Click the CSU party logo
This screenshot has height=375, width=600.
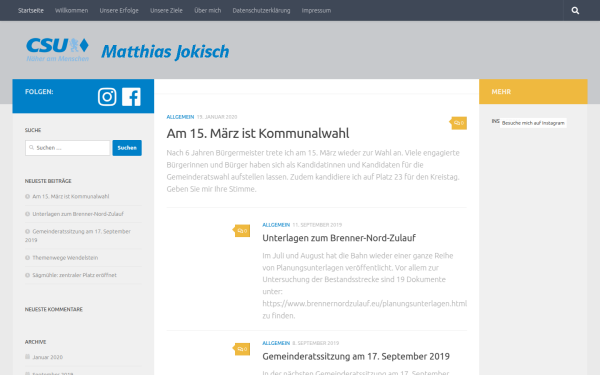click(x=57, y=50)
